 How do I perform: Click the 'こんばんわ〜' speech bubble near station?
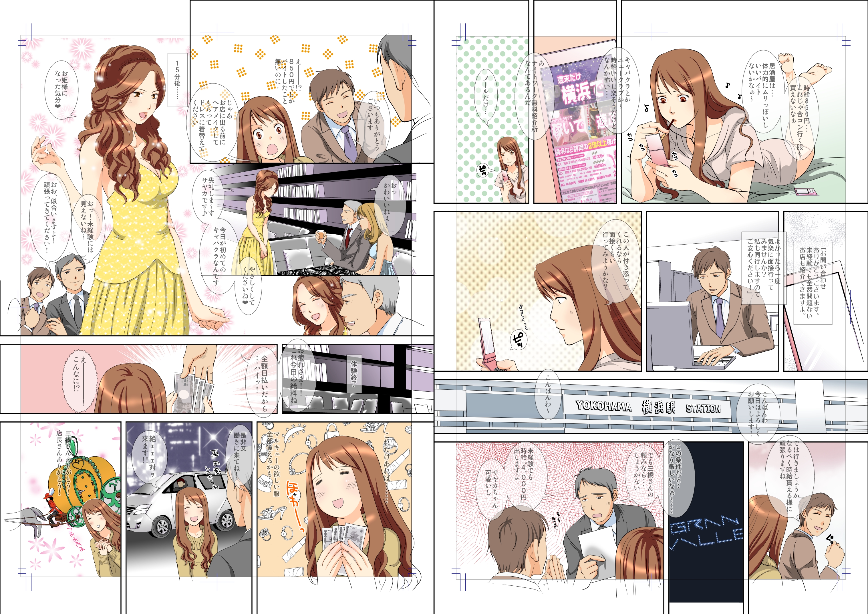547,394
